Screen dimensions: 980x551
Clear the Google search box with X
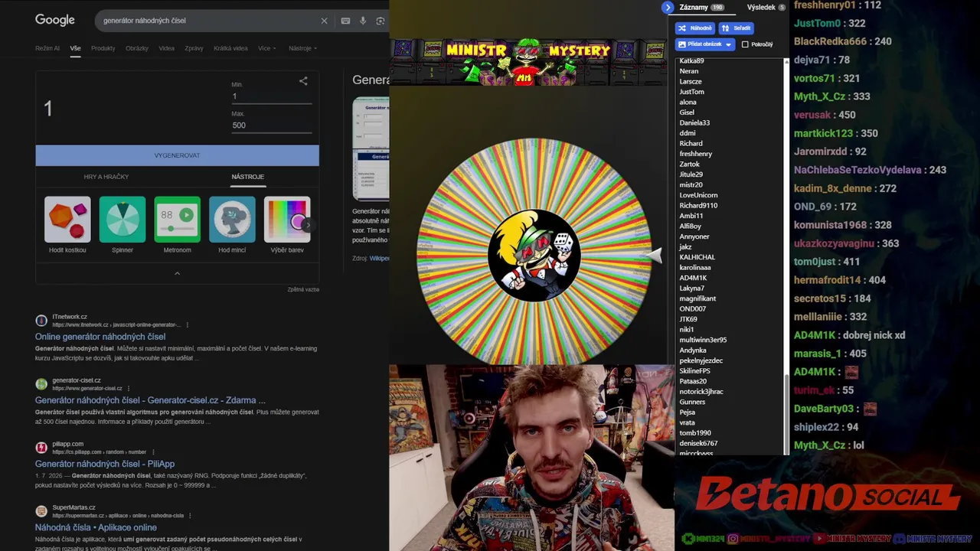[x=324, y=21]
